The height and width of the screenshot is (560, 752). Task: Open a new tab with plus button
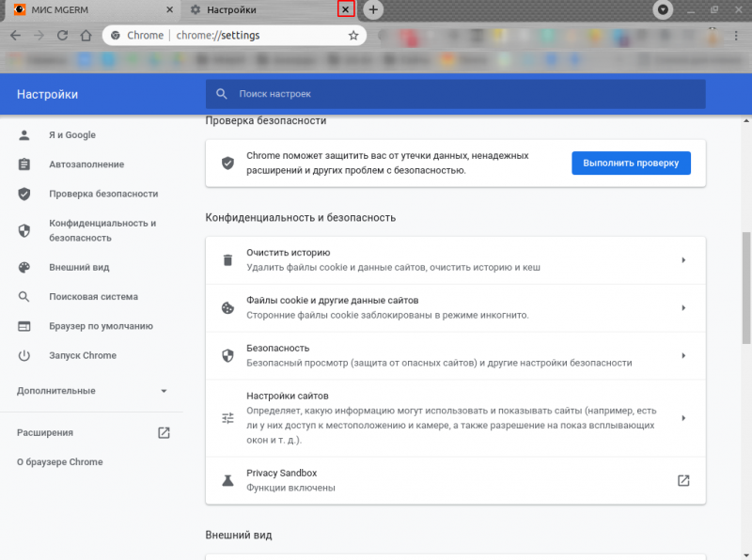click(x=373, y=9)
